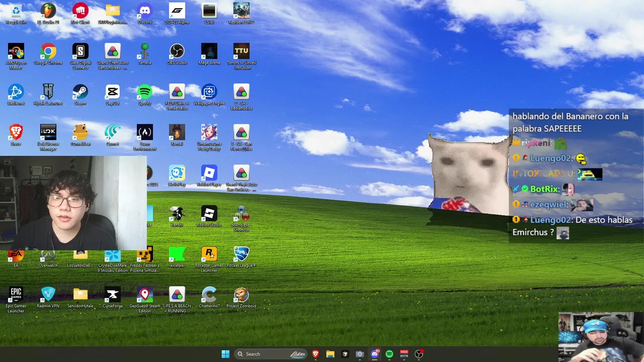
Task: Open the Project Zomboid shortcut
Action: coord(242,298)
